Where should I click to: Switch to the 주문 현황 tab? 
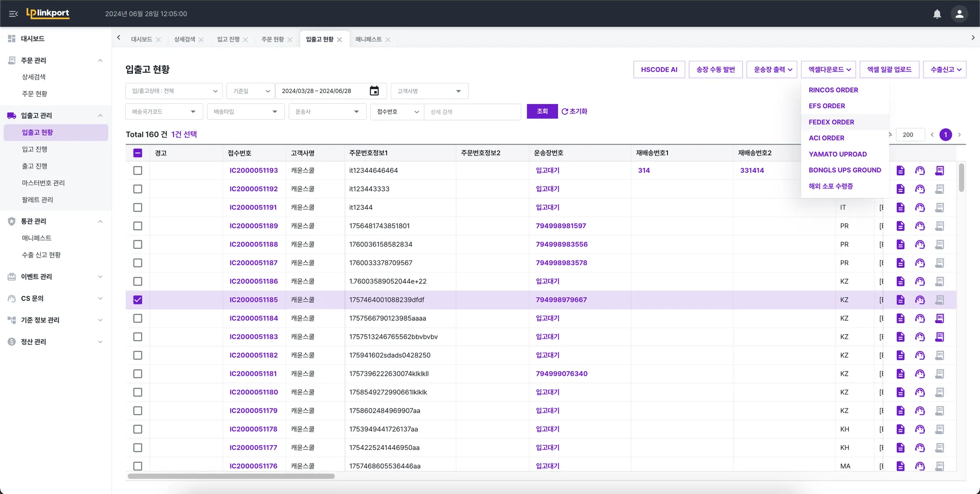(x=272, y=39)
